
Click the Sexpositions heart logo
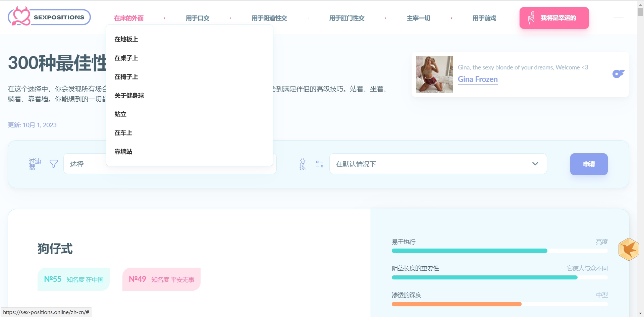click(20, 16)
